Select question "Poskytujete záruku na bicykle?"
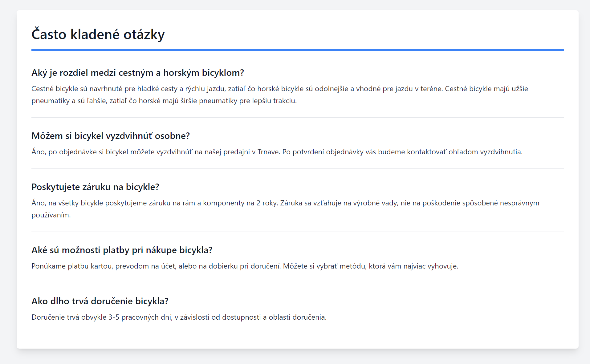Screen dimensions: 590x364 click(x=95, y=187)
